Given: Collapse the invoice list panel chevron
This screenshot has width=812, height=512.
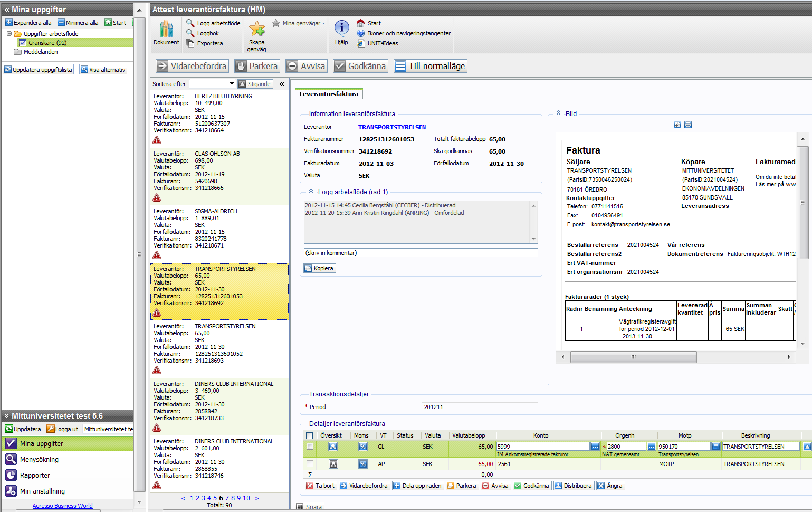Looking at the screenshot, I should tap(282, 84).
